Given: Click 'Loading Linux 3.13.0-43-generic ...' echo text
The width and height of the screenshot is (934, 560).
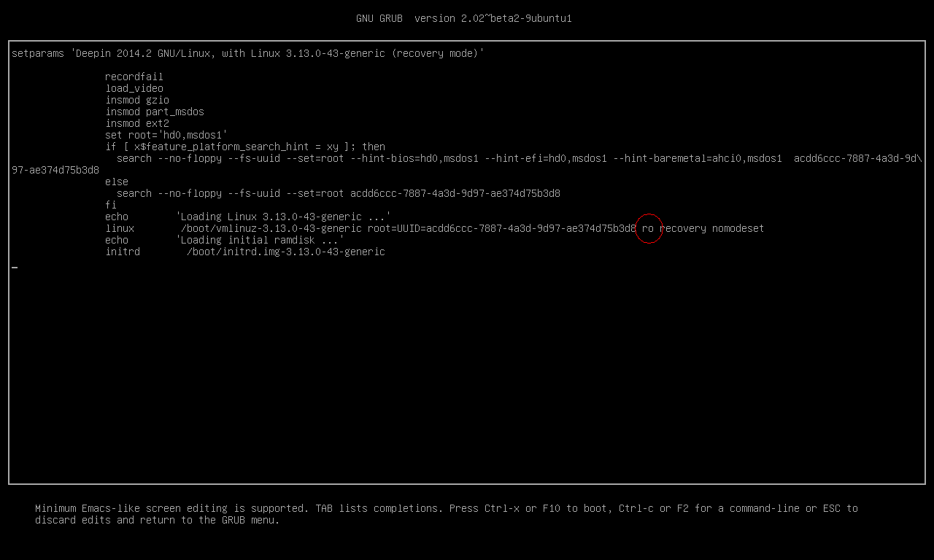Looking at the screenshot, I should coord(283,217).
